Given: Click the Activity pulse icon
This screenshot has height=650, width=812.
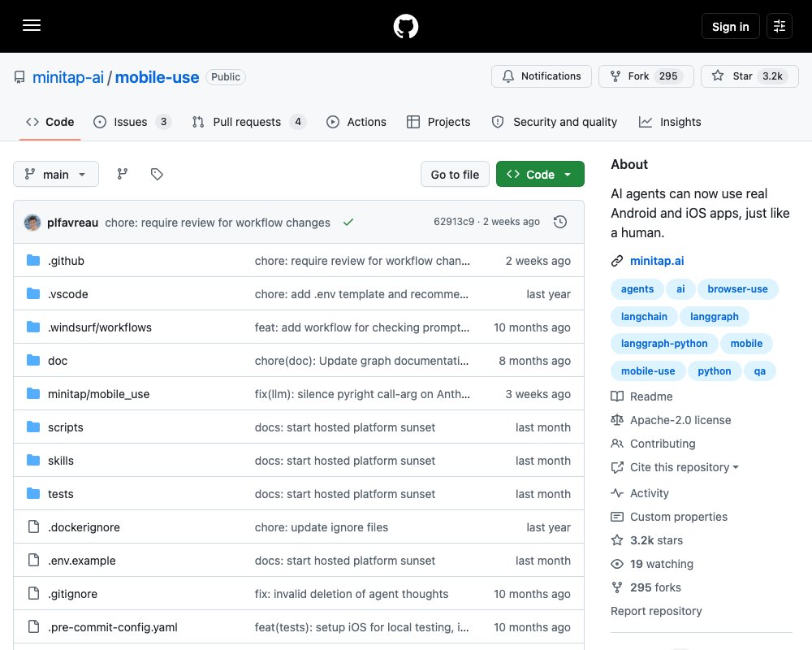Looking at the screenshot, I should click(617, 493).
